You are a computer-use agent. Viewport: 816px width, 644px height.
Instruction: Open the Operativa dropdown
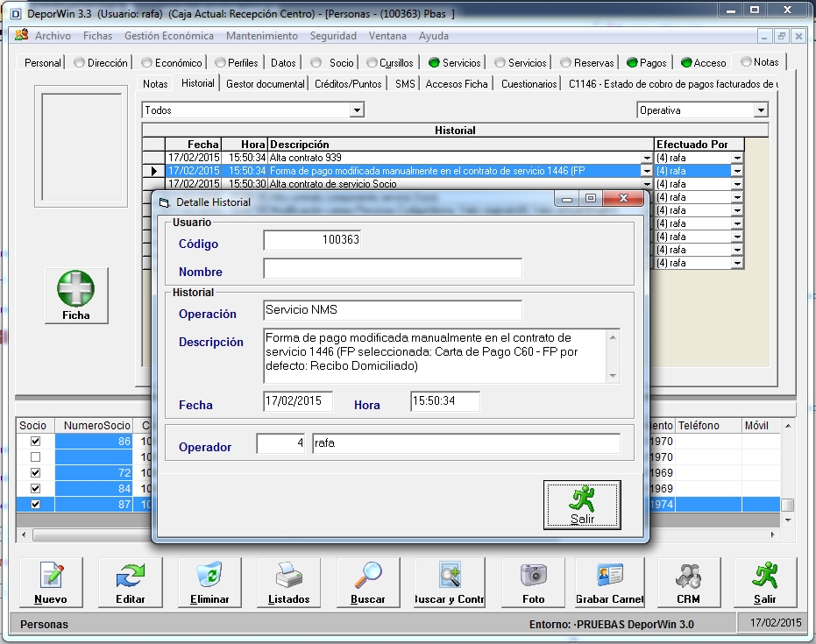761,110
